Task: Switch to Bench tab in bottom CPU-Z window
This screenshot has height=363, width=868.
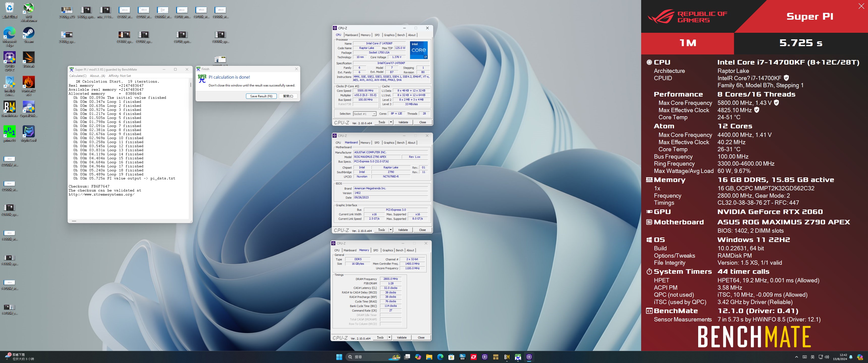Action: [x=399, y=250]
